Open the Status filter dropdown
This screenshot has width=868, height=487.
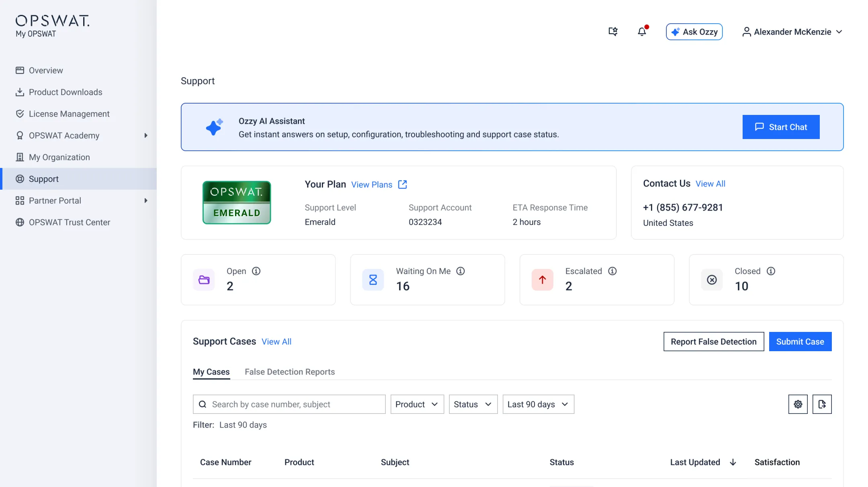pyautogui.click(x=473, y=404)
